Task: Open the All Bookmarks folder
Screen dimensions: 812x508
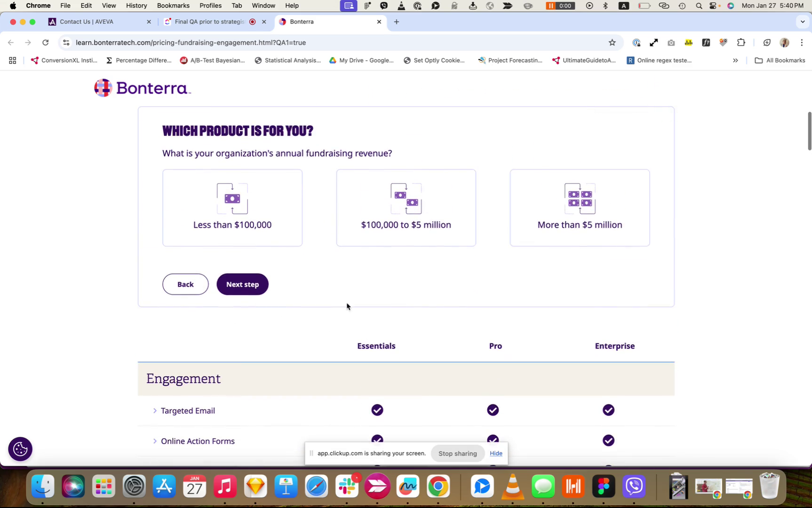Action: pos(780,60)
